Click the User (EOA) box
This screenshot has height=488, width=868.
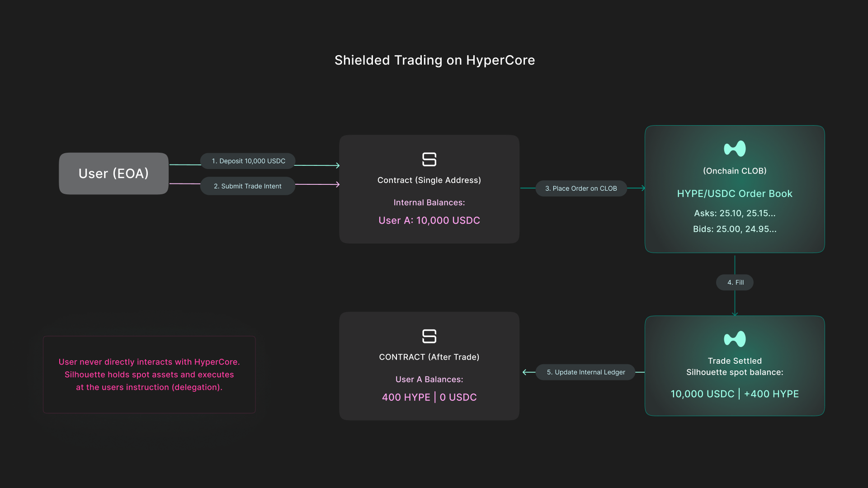[113, 174]
